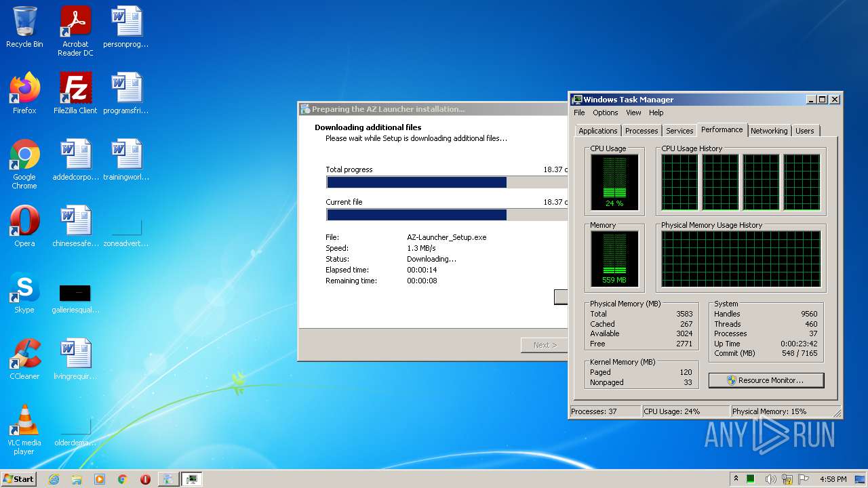
Task: Open the Options menu in Task Manager
Action: (606, 113)
